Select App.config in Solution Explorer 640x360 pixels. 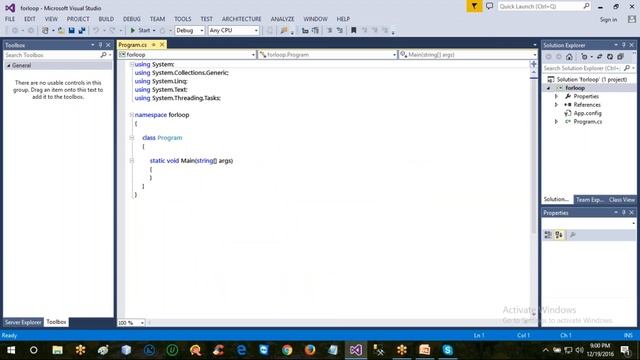(x=587, y=113)
